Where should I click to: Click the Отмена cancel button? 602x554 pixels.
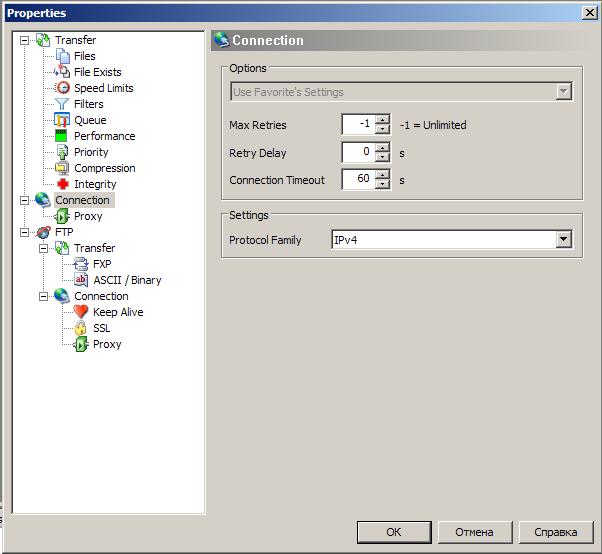tap(475, 532)
